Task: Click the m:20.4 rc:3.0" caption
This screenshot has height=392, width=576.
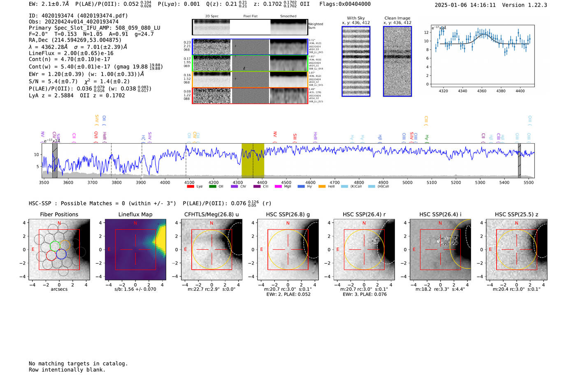Action: click(x=517, y=289)
